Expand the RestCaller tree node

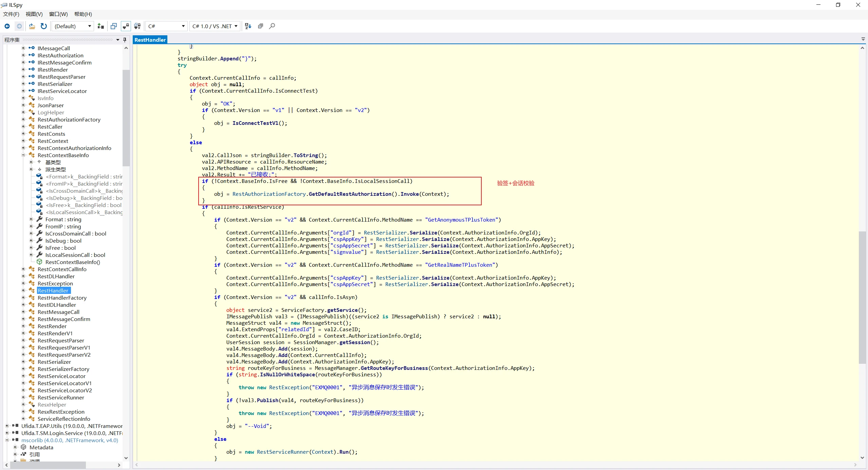[23, 127]
